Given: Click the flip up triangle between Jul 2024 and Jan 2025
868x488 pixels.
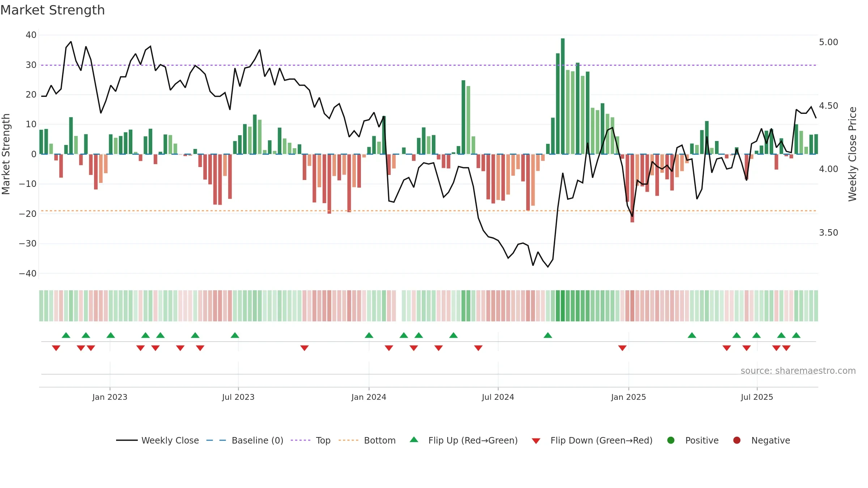Looking at the screenshot, I should coord(548,335).
